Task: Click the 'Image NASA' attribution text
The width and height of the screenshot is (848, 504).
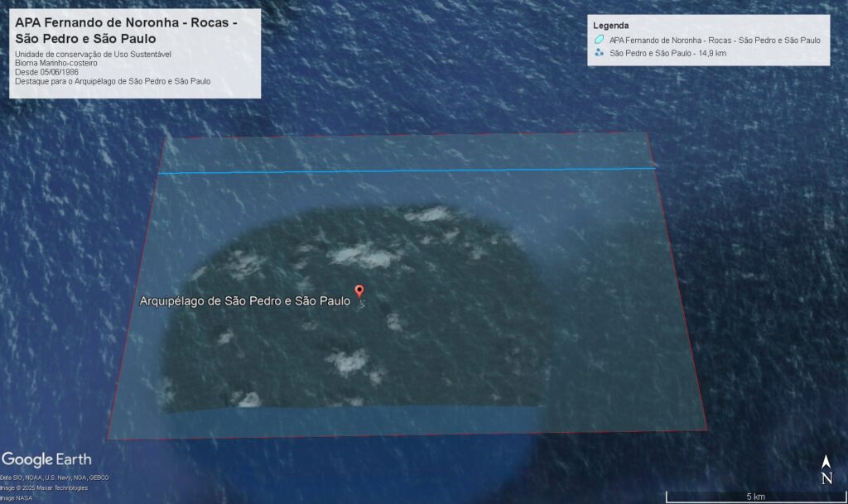Action: coord(17,497)
